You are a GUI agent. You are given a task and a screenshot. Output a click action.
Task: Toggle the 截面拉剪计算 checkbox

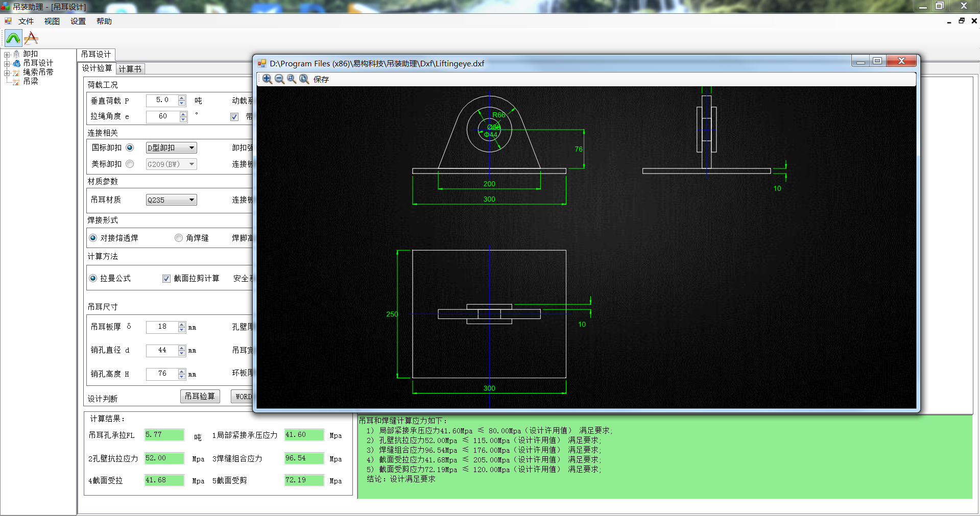click(x=166, y=279)
